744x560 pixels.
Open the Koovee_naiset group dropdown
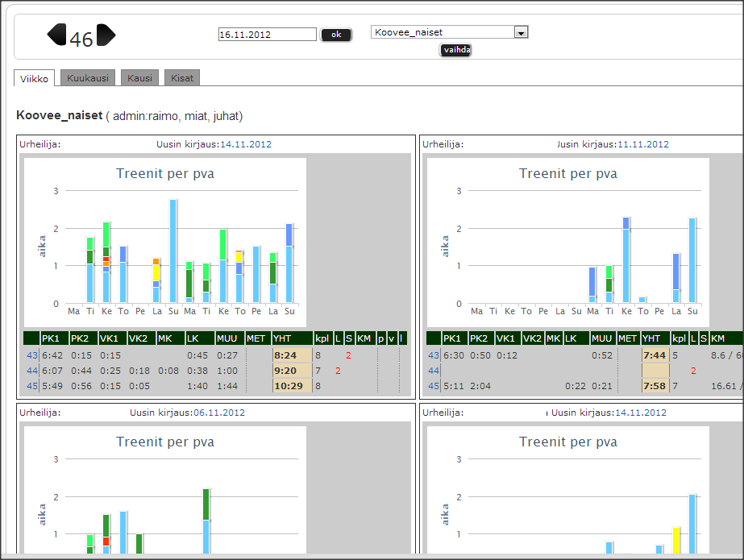point(521,32)
